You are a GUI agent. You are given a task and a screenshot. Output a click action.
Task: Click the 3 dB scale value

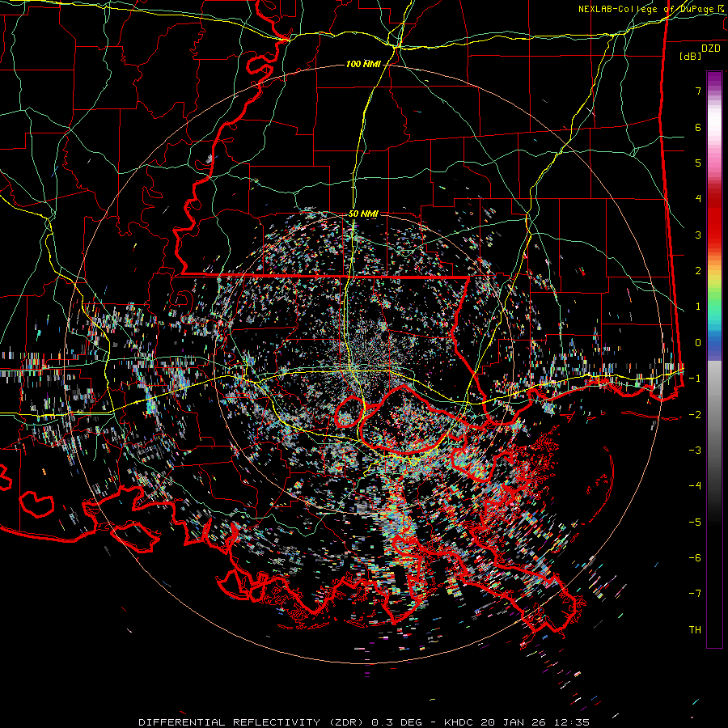click(698, 235)
